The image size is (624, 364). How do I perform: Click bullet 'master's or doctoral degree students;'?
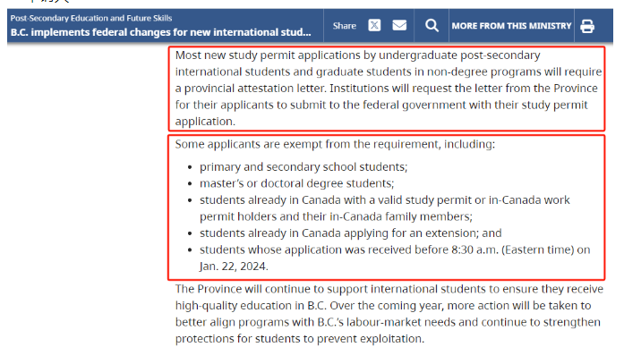click(x=297, y=183)
